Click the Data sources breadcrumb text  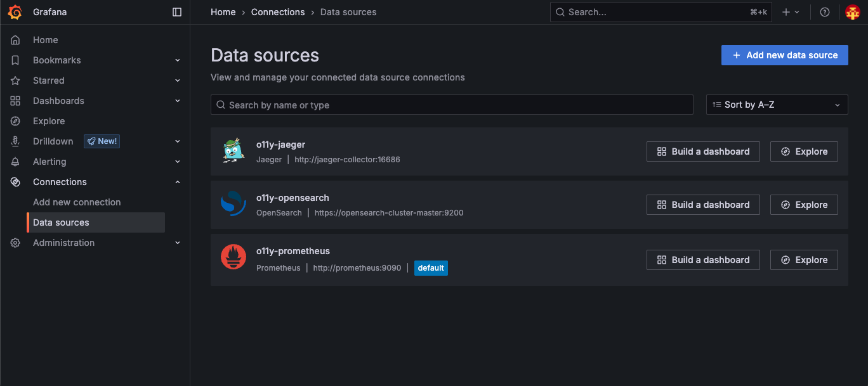click(348, 12)
